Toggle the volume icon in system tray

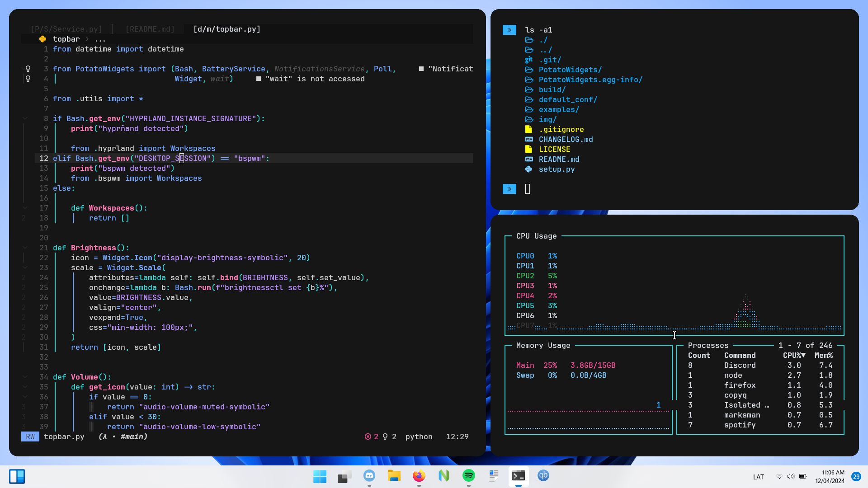[791, 477]
